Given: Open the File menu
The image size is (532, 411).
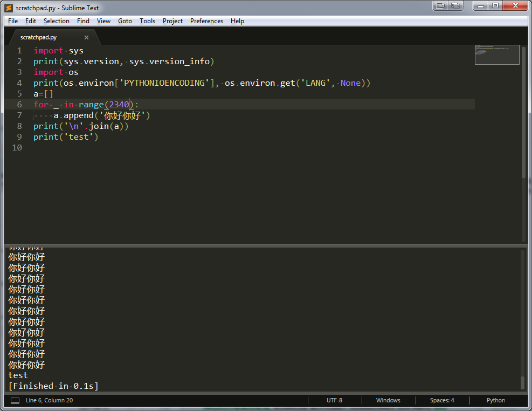Looking at the screenshot, I should tap(13, 21).
